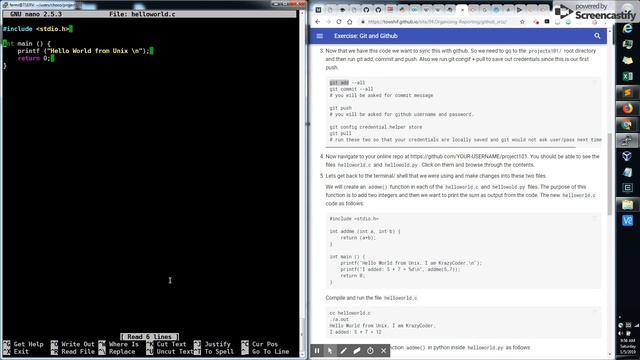Open Firefox from taskbar
Image resolution: width=640 pixels, height=360 pixels.
pyautogui.click(x=627, y=109)
